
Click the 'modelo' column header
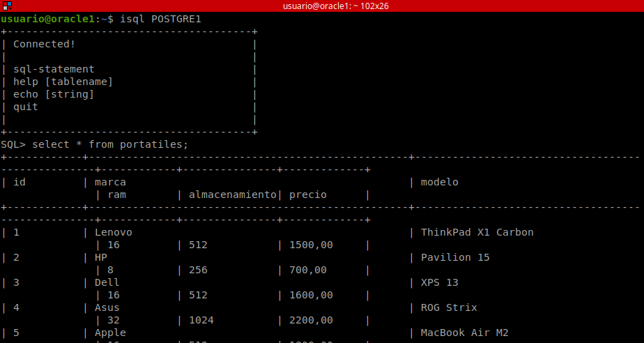point(440,182)
